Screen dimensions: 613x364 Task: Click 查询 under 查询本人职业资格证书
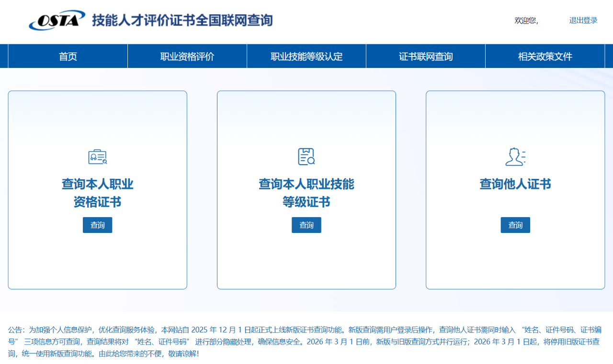97,225
